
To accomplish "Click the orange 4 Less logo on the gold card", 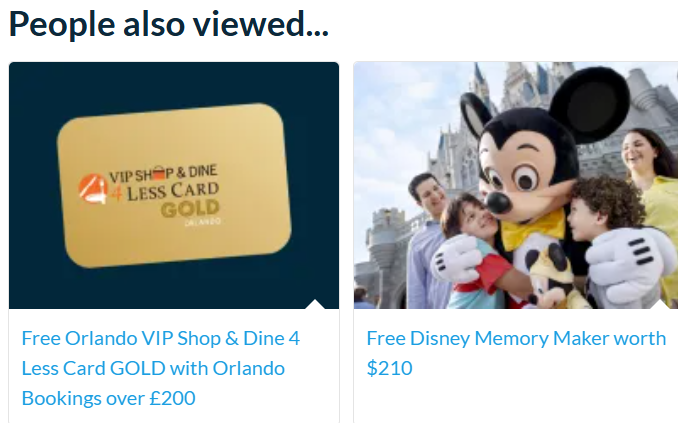I will [x=93, y=189].
